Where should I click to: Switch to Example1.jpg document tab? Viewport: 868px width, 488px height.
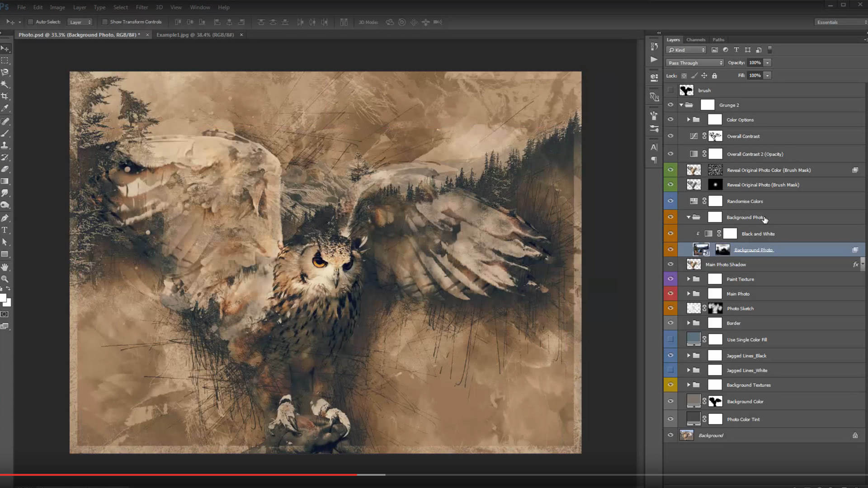point(195,35)
